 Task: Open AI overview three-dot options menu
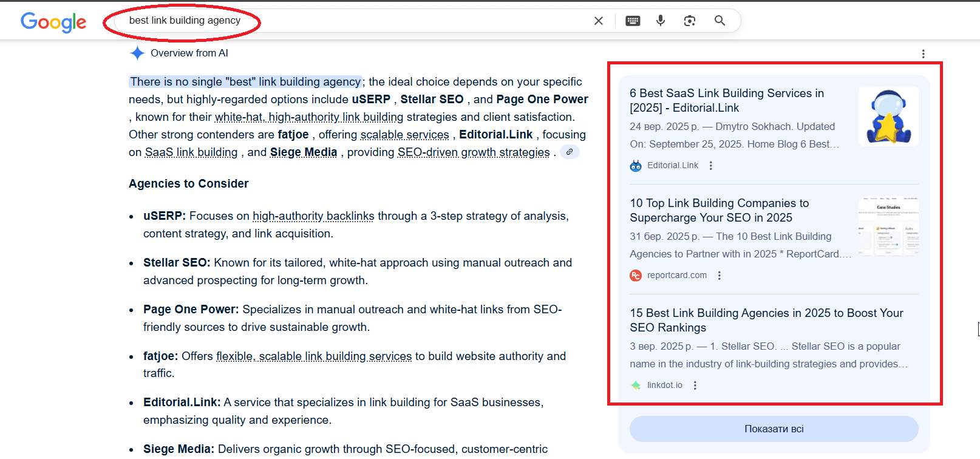tap(923, 54)
